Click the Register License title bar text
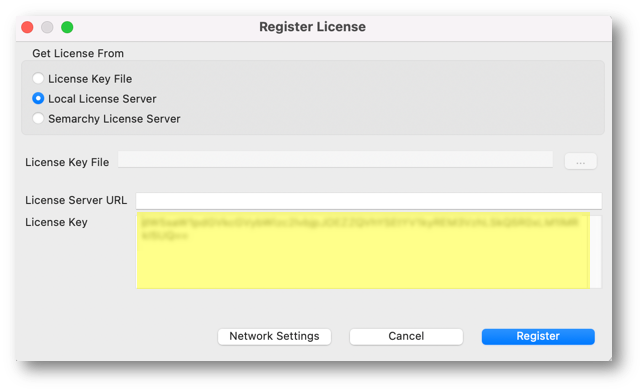 point(312,27)
